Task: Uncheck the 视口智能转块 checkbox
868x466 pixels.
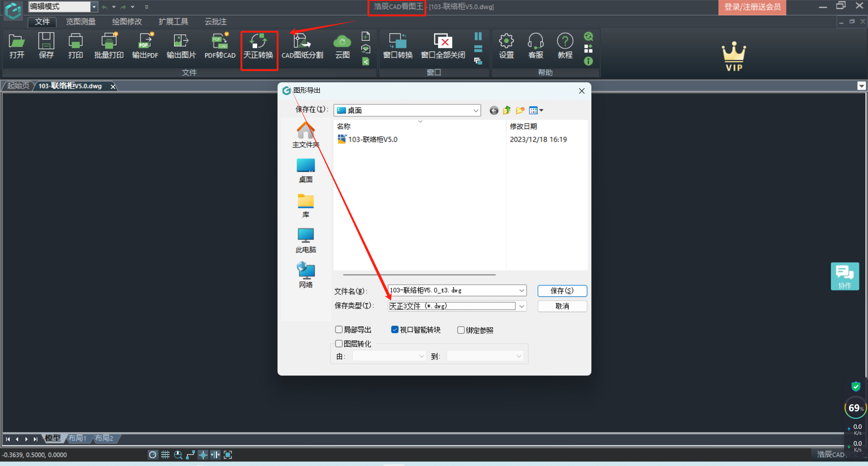Action: click(x=395, y=330)
